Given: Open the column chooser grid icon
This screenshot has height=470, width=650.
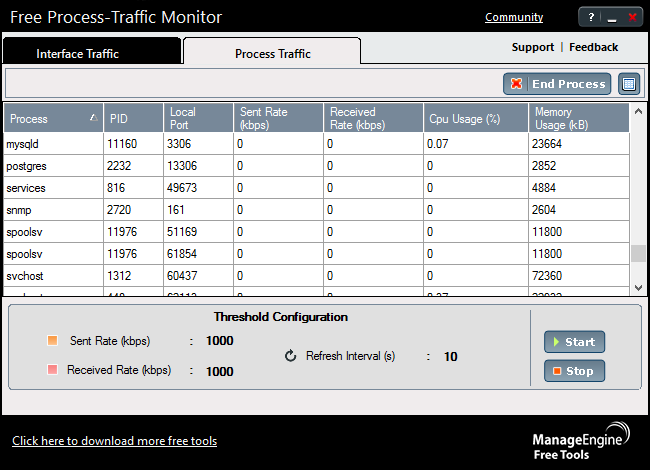Looking at the screenshot, I should pos(629,84).
